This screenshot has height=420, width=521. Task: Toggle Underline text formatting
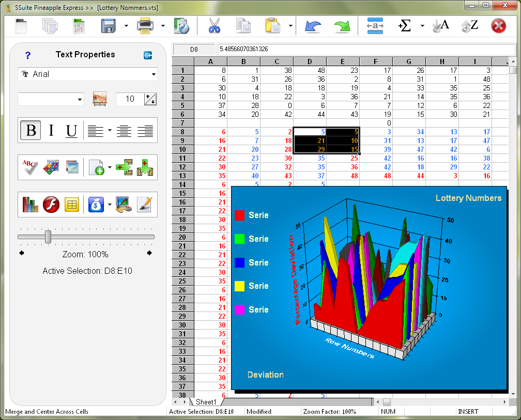(71, 131)
